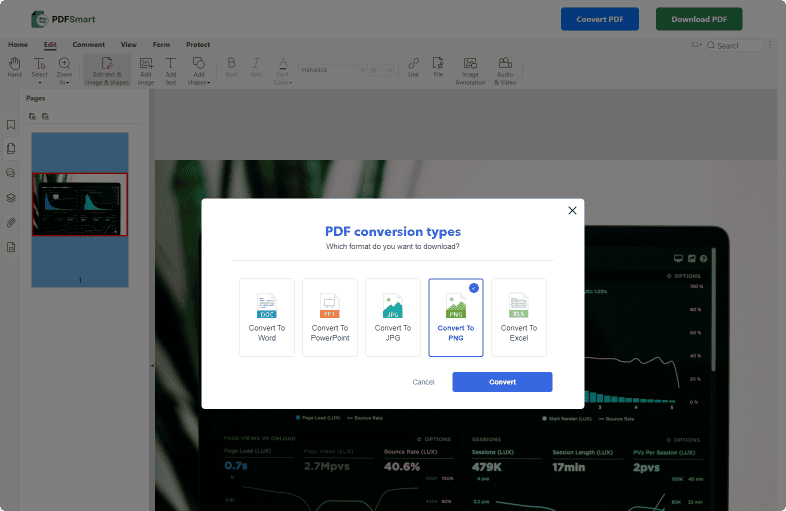Switch to the Comment tab
This screenshot has height=511, width=786.
click(88, 45)
